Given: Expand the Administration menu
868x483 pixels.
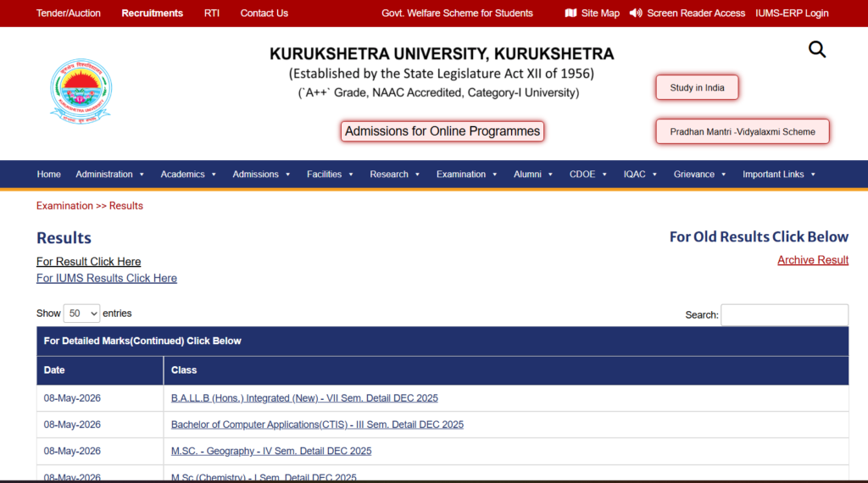Looking at the screenshot, I should (109, 175).
